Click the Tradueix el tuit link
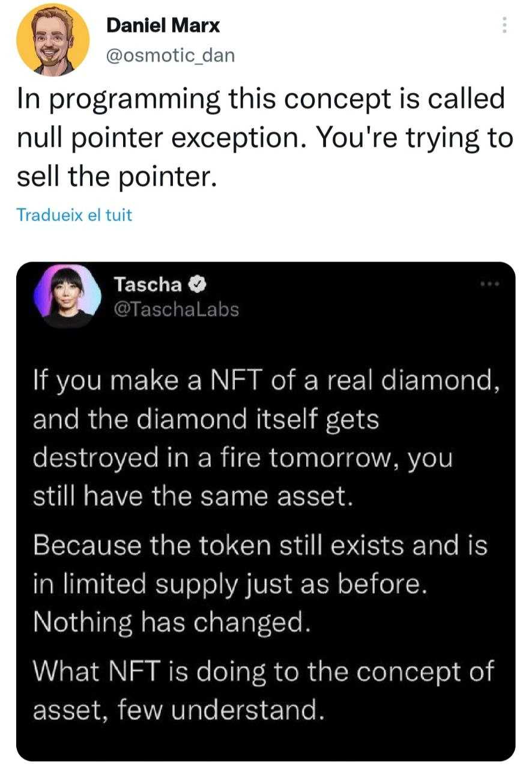532x769 pixels. point(74,214)
